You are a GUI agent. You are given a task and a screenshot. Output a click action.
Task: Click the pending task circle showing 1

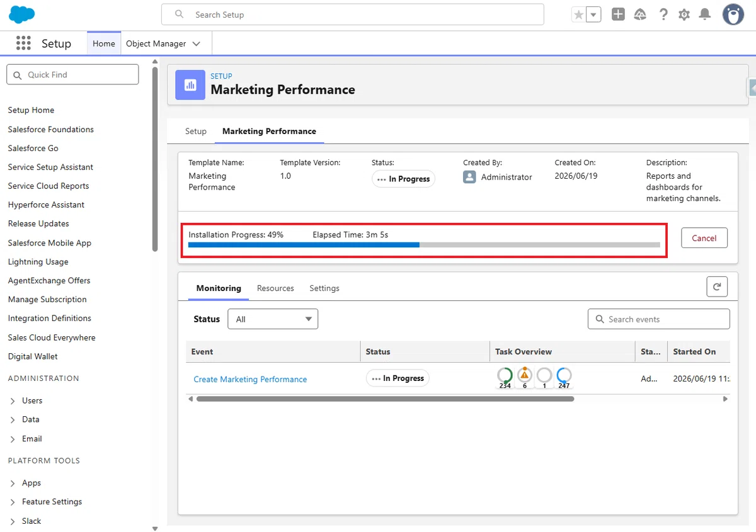(x=544, y=376)
